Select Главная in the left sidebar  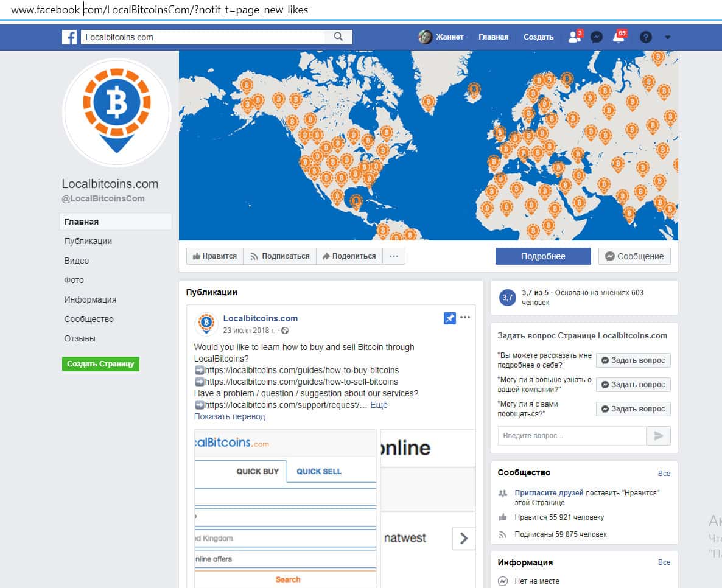[116, 222]
